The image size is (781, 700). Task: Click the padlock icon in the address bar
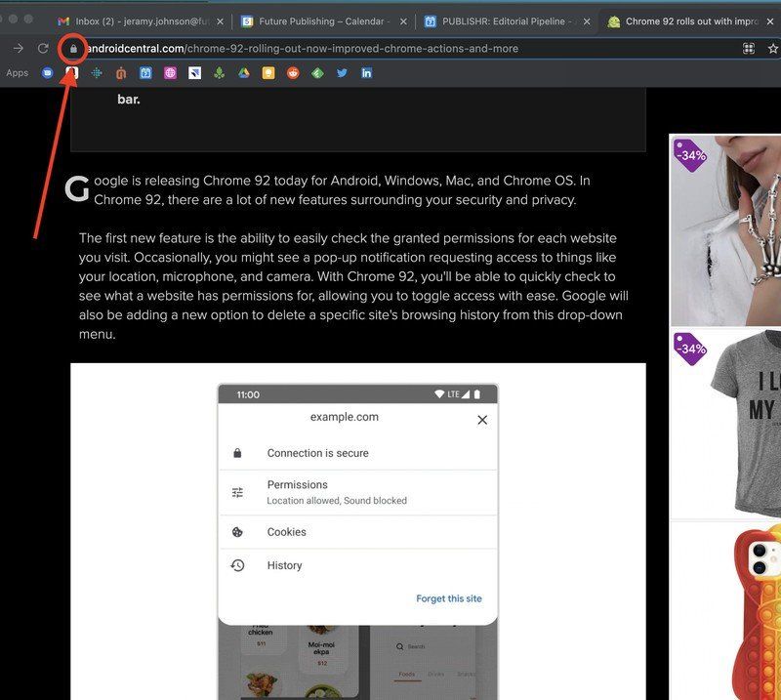[72, 47]
